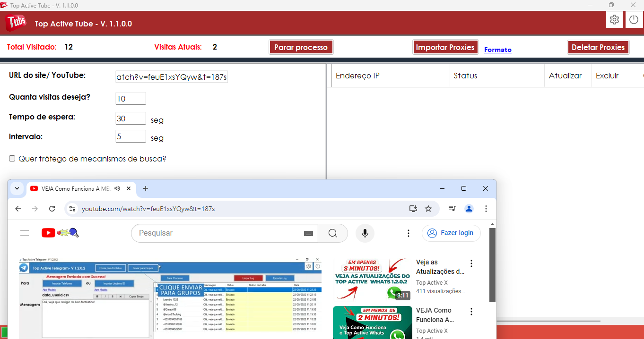Image resolution: width=644 pixels, height=339 pixels.
Task: Mute the tab using its speaker icon
Action: (117, 188)
